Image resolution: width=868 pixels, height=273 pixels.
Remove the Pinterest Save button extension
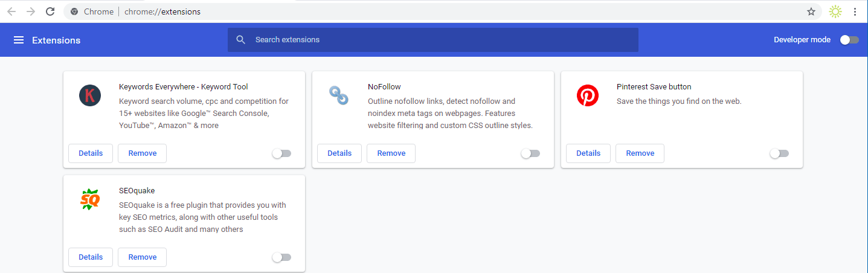(x=640, y=153)
